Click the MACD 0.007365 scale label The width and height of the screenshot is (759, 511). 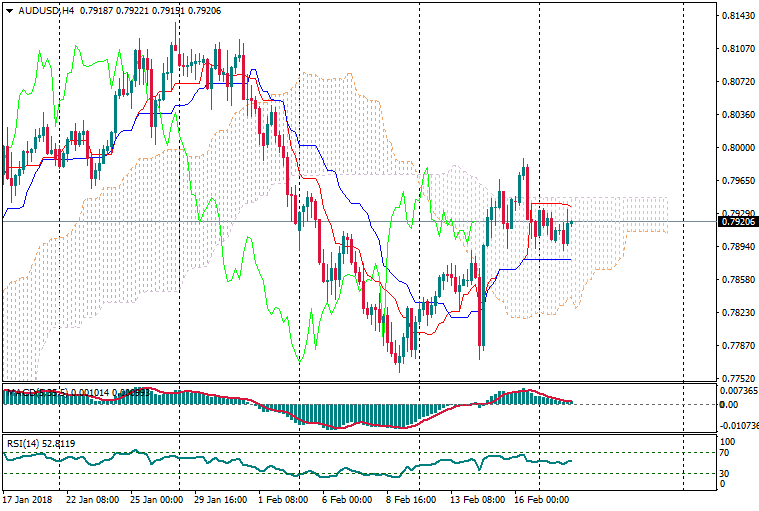pos(738,391)
